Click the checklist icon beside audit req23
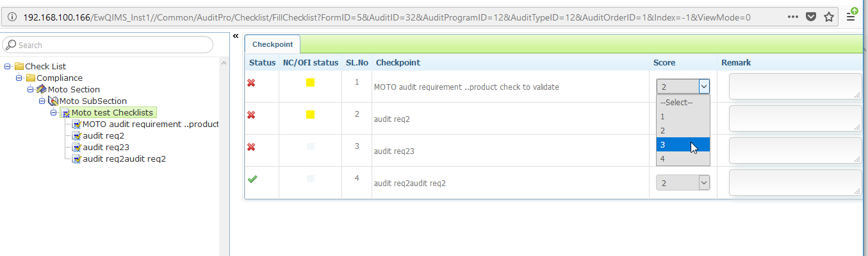 (x=77, y=148)
